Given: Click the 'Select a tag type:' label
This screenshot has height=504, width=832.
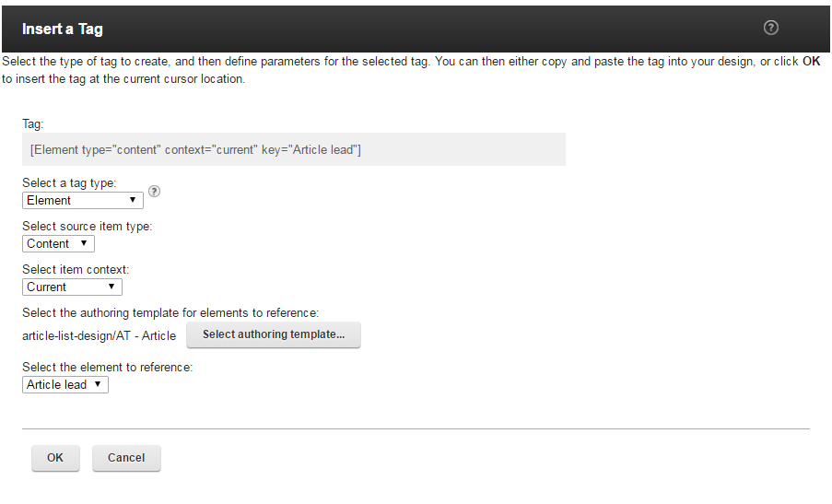Looking at the screenshot, I should click(69, 183).
